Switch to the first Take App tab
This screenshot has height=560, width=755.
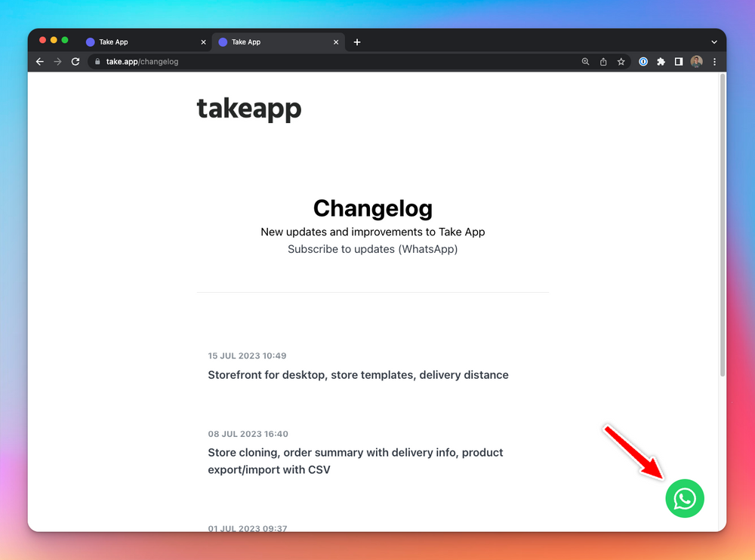pyautogui.click(x=146, y=42)
